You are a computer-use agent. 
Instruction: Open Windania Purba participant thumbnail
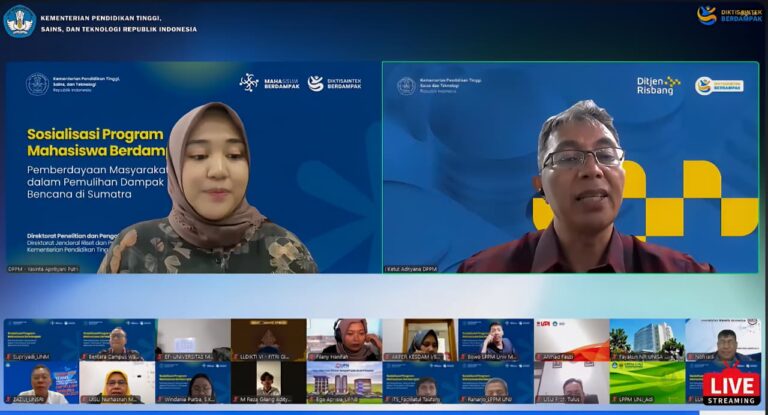coord(193,383)
